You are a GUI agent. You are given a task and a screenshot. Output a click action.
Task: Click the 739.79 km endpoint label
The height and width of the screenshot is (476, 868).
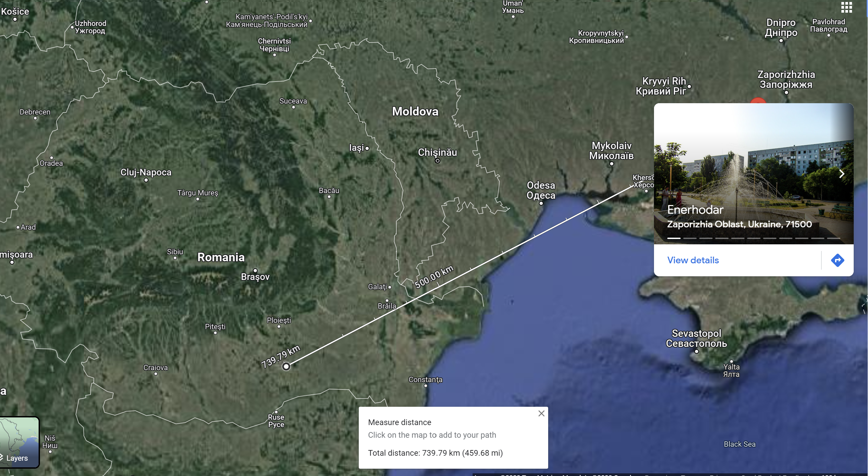[x=280, y=357]
